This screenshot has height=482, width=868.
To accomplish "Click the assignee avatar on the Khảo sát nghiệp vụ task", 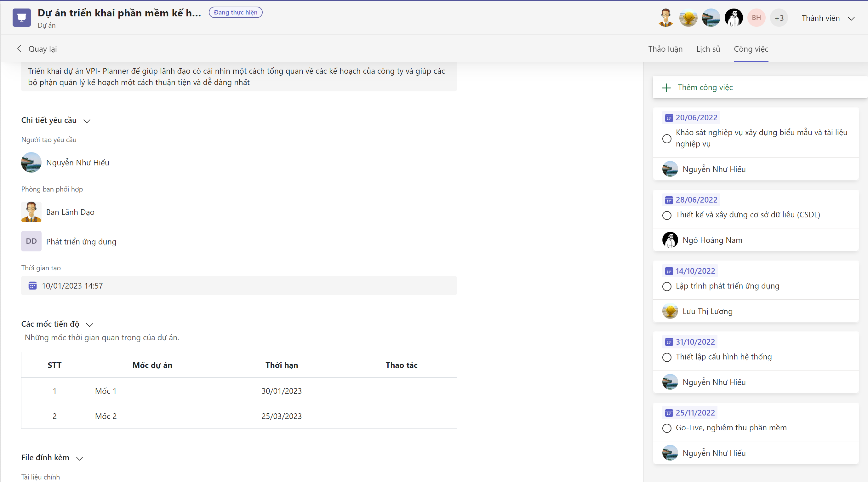I will (670, 169).
